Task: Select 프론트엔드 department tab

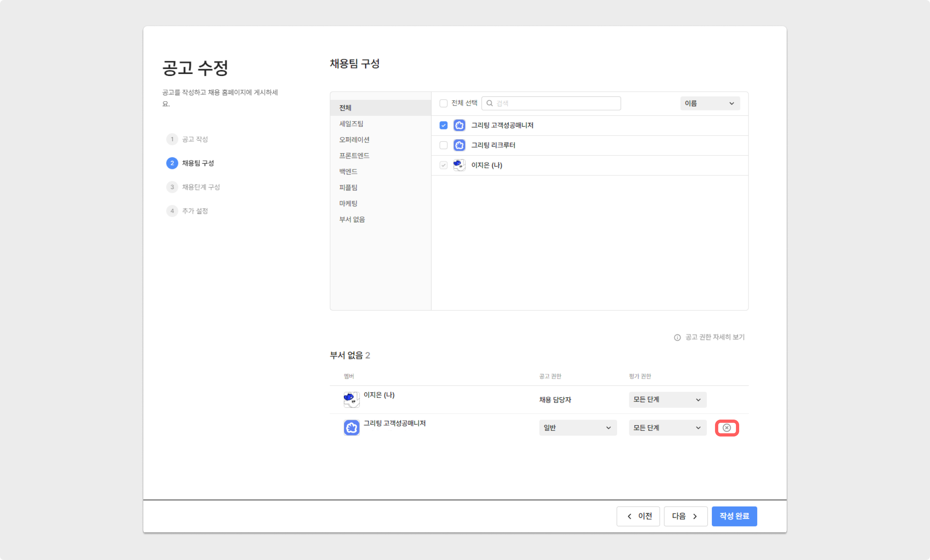Action: [x=354, y=156]
